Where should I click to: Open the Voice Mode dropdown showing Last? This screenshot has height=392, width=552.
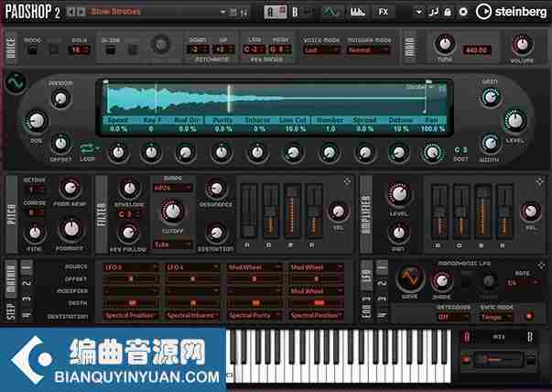[321, 50]
